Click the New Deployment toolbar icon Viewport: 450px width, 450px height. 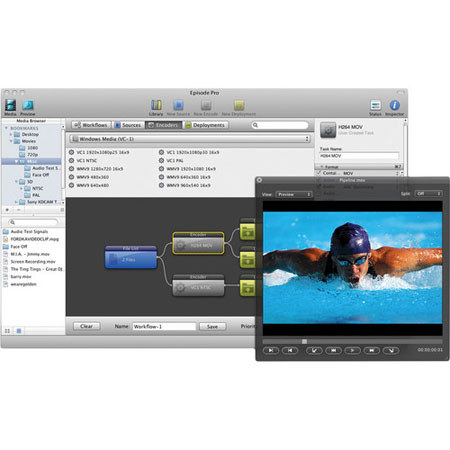coord(239,105)
